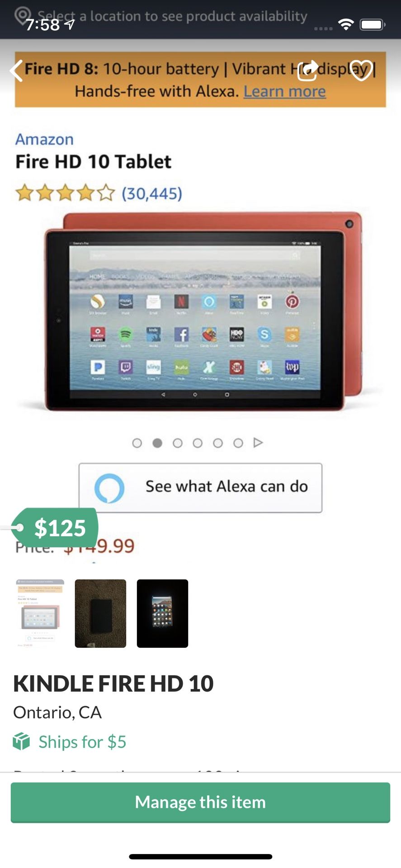This screenshot has height=868, width=401.
Task: Tap the Manage this item button
Action: click(200, 802)
